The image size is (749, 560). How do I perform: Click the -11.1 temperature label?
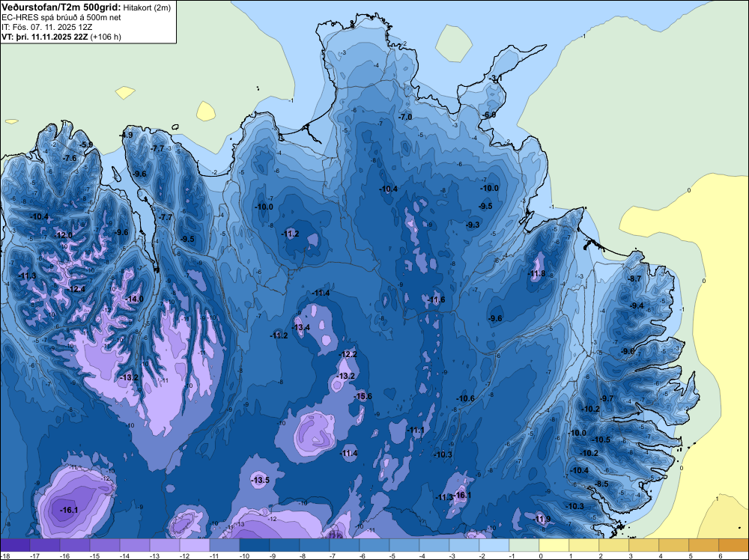(x=416, y=430)
